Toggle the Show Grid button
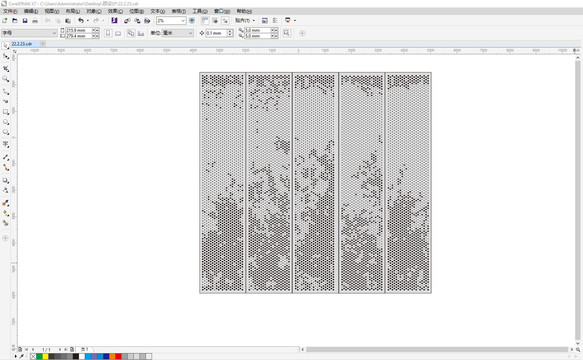The width and height of the screenshot is (583, 360). [x=215, y=20]
